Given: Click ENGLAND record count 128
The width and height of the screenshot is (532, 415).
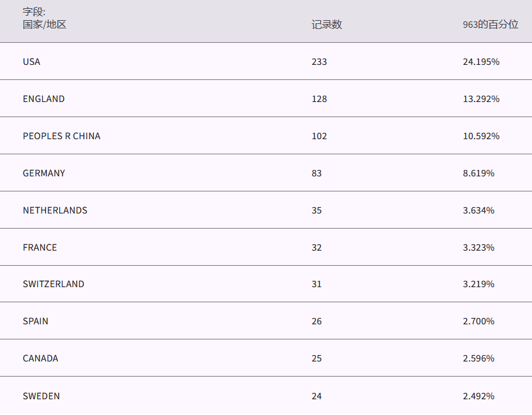Looking at the screenshot, I should coord(319,99).
